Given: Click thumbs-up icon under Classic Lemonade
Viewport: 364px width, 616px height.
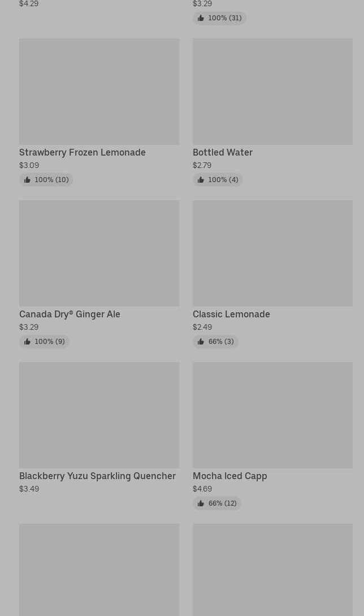Looking at the screenshot, I should (x=201, y=342).
